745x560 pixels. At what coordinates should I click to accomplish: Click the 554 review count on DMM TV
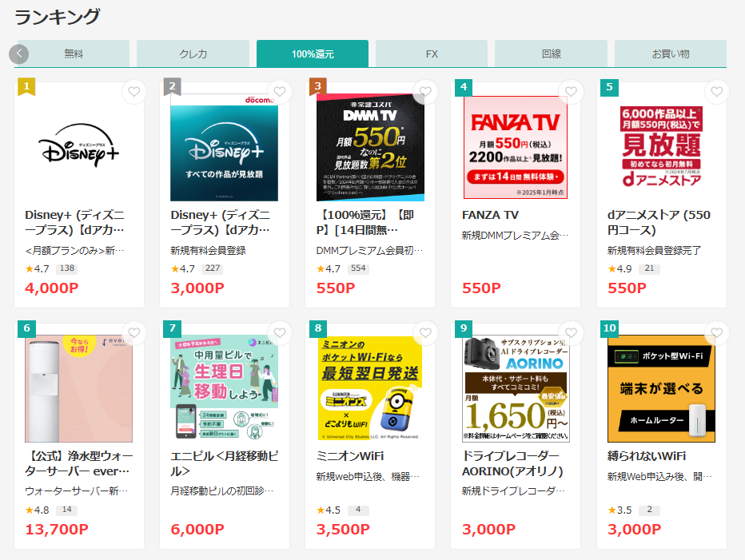[358, 268]
